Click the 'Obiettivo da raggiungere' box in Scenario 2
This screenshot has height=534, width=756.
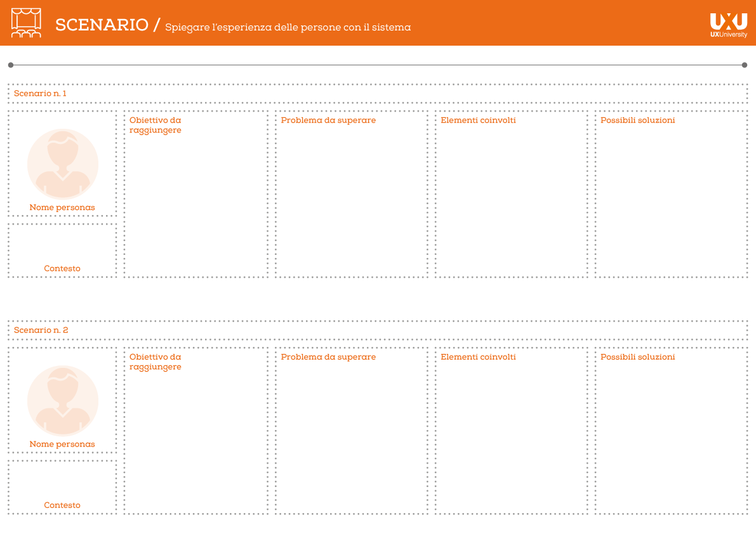(196, 431)
